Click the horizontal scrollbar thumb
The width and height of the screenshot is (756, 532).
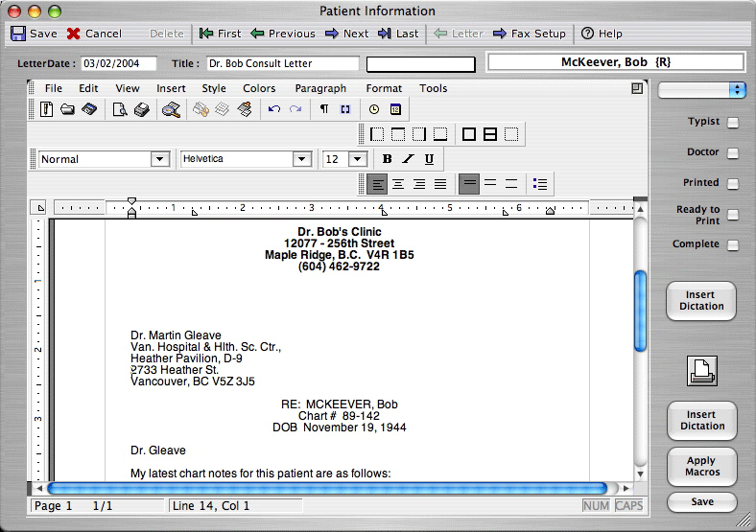pos(327,488)
